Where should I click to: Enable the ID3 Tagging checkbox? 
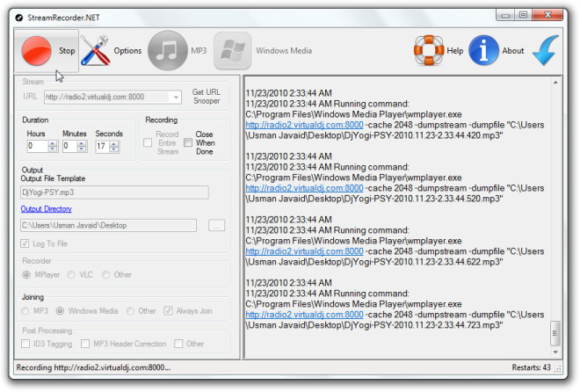tap(25, 344)
